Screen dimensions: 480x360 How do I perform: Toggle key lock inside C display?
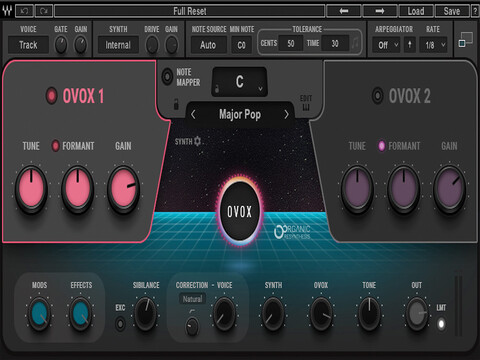[217, 89]
